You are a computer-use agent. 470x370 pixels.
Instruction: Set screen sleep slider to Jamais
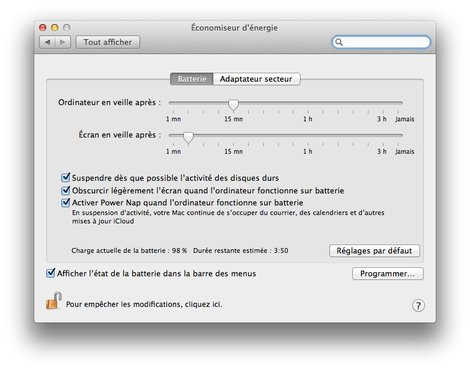(x=398, y=135)
